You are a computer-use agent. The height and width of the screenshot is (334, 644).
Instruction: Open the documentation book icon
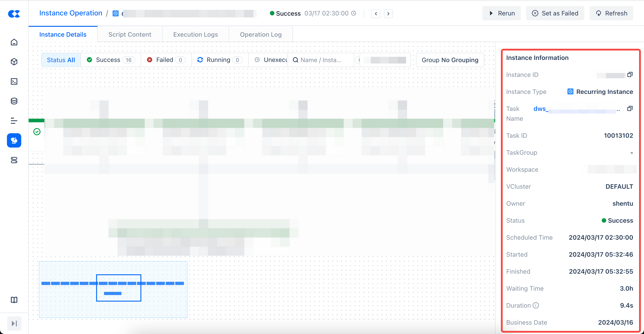[x=14, y=300]
